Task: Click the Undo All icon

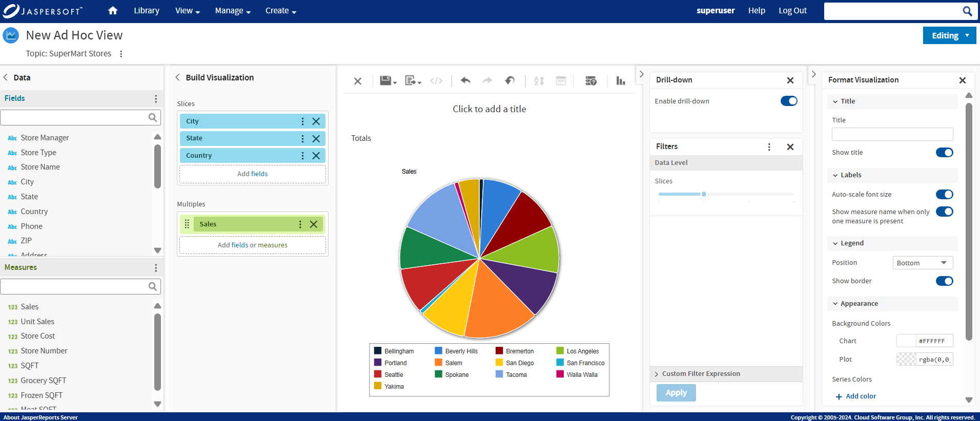Action: [x=509, y=80]
